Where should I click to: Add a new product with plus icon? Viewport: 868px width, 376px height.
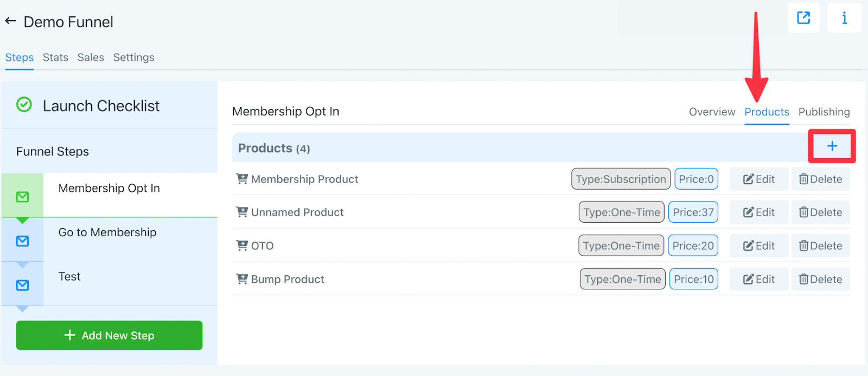[x=832, y=146]
